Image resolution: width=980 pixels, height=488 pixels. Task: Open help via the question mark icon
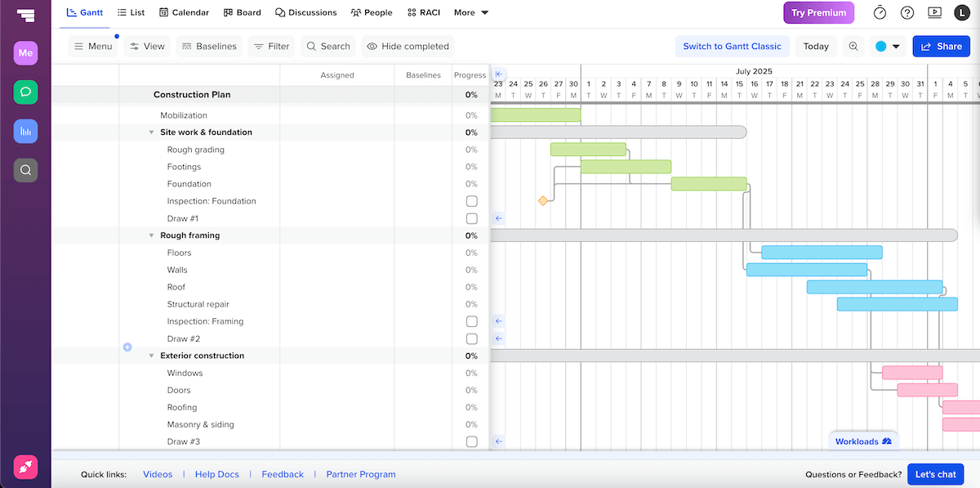(x=906, y=12)
